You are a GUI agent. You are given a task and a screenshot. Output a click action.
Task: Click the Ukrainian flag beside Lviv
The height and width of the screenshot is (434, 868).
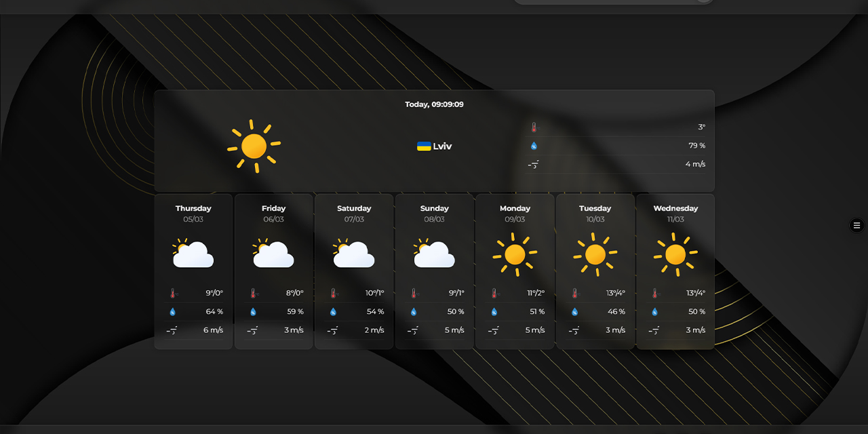click(423, 146)
